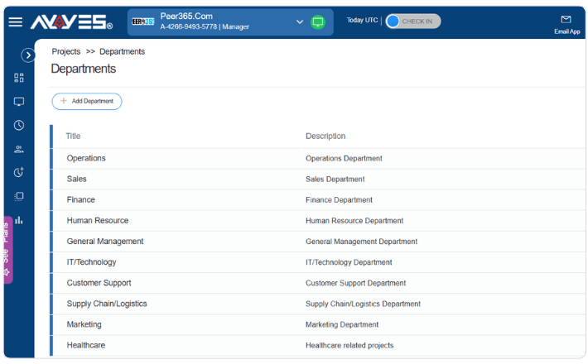This screenshot has width=588, height=364.
Task: Click 'Finance Department' description cell
Action: click(x=339, y=200)
